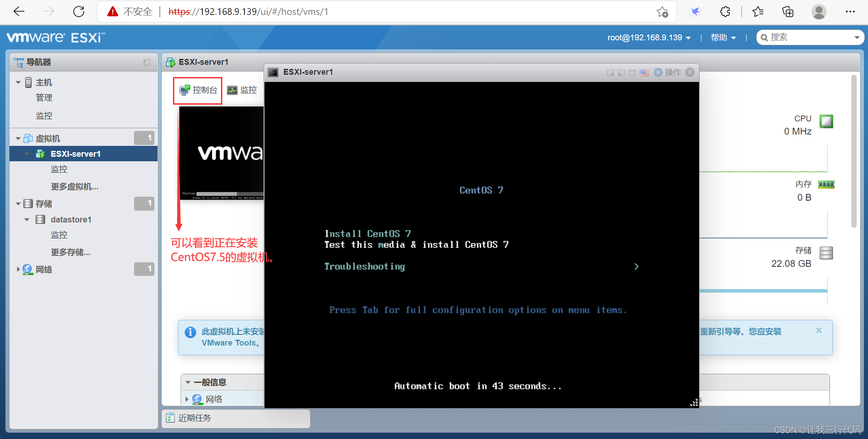Reload the page with the refresh icon
This screenshot has height=439, width=868.
79,12
